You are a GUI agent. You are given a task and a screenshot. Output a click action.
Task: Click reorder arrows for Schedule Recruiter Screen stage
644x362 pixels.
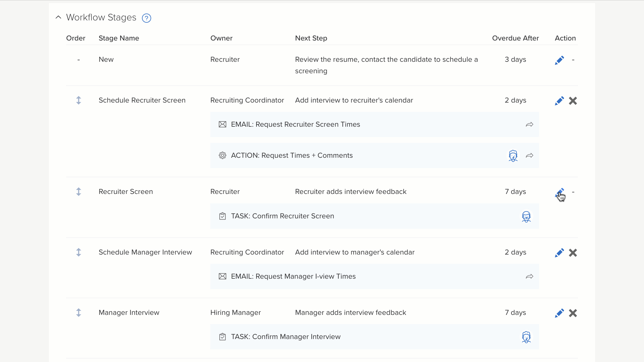pos(79,100)
